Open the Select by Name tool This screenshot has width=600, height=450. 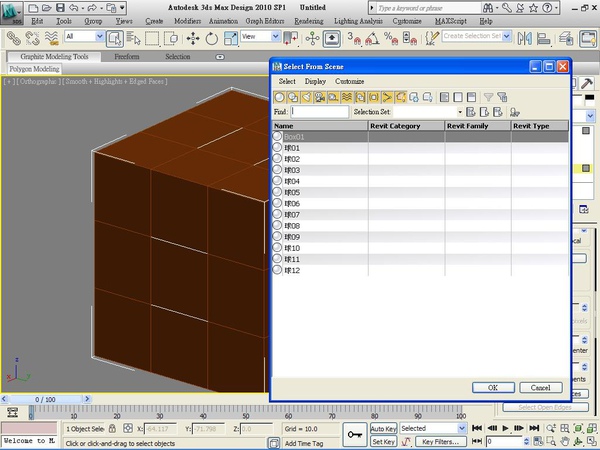coord(134,38)
